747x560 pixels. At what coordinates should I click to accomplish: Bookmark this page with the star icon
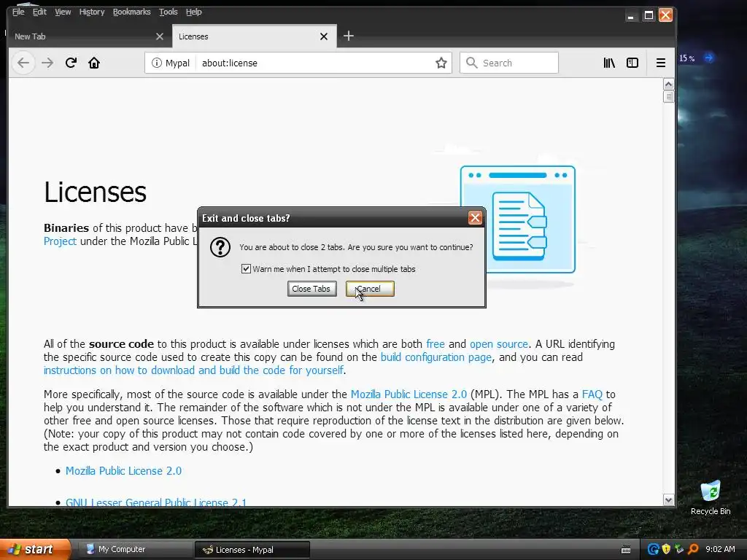point(441,63)
